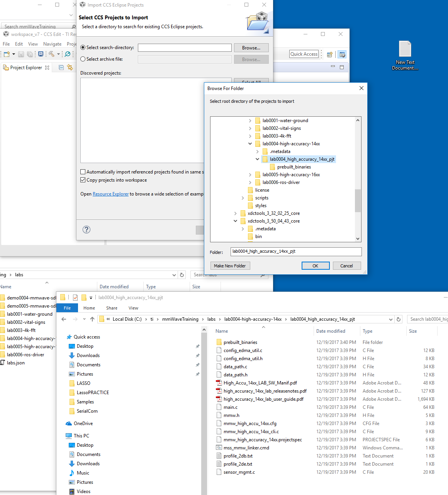This screenshot has width=448, height=495.
Task: Click the hammer Build icon in CCS
Action: [x=51, y=54]
